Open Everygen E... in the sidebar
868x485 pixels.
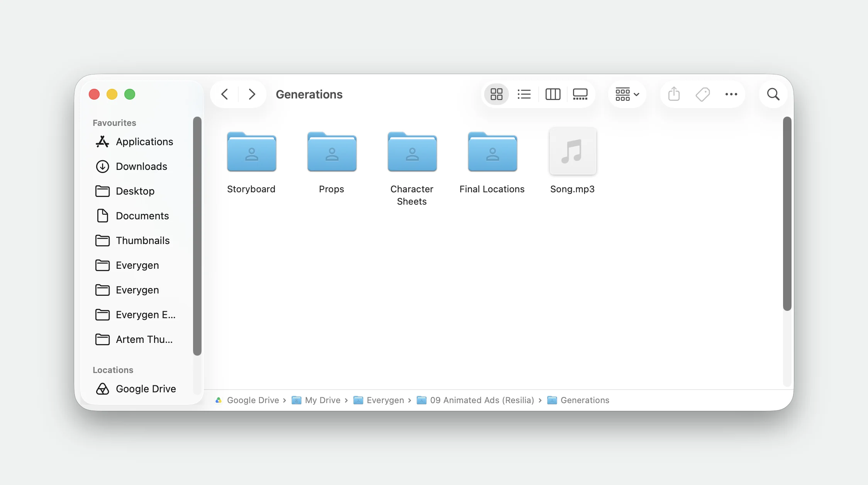click(135, 315)
